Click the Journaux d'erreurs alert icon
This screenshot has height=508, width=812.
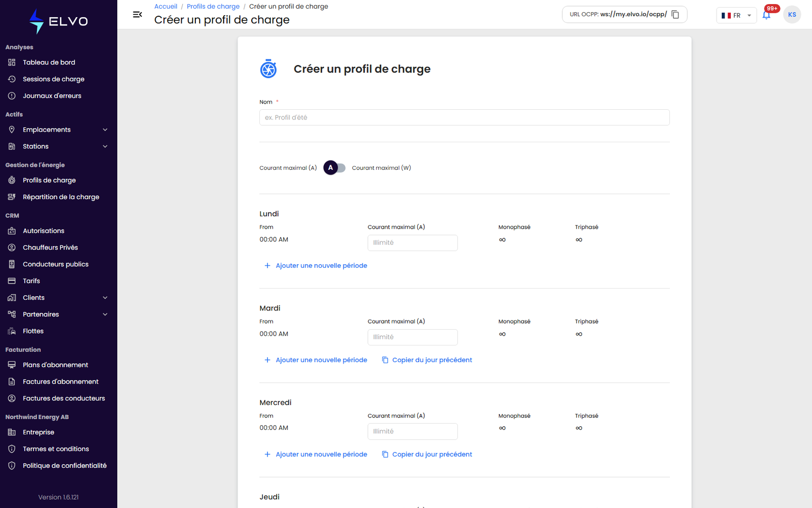12,96
